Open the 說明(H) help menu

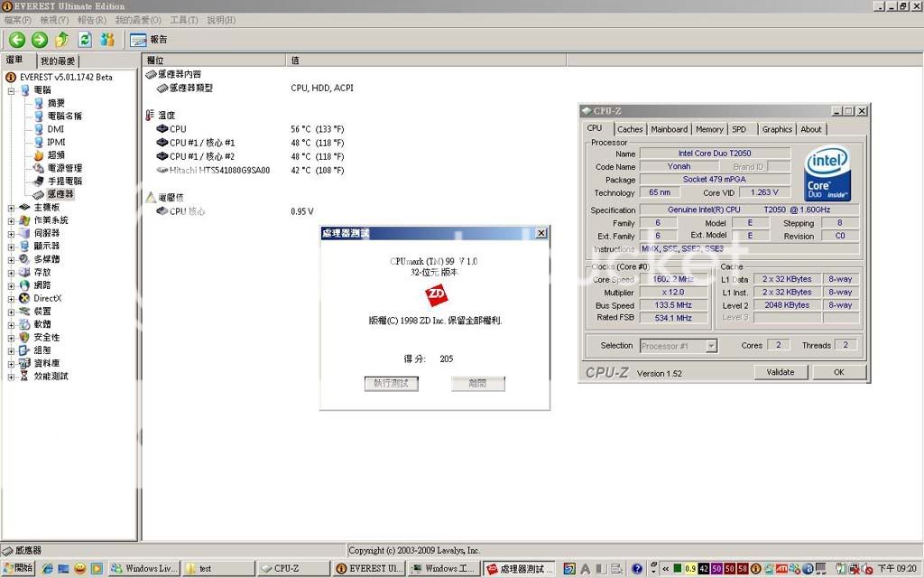point(221,20)
